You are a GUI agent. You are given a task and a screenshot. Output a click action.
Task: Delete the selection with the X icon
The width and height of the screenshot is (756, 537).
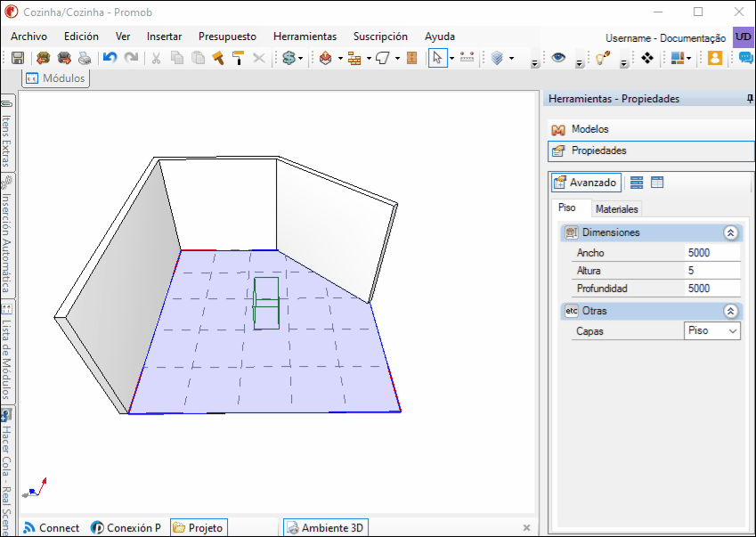(x=259, y=58)
